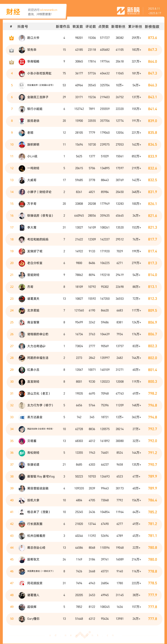Open account name 小Lin说

point(32,156)
